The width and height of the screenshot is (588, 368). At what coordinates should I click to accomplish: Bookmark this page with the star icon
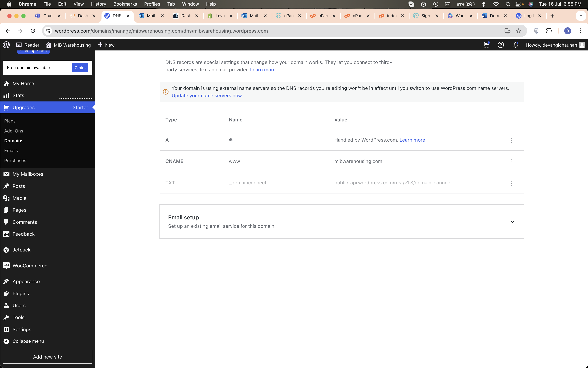(x=519, y=31)
